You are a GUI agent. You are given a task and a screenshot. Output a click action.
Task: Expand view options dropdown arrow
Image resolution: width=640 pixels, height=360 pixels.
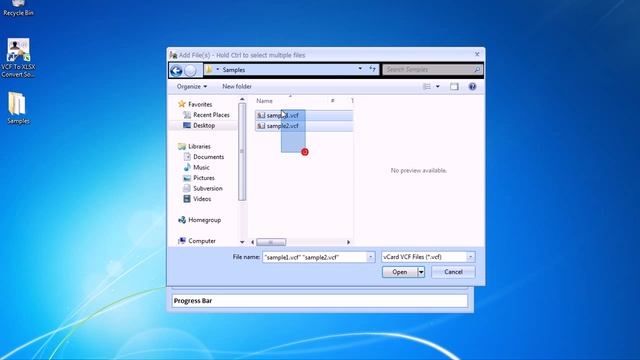tap(438, 87)
